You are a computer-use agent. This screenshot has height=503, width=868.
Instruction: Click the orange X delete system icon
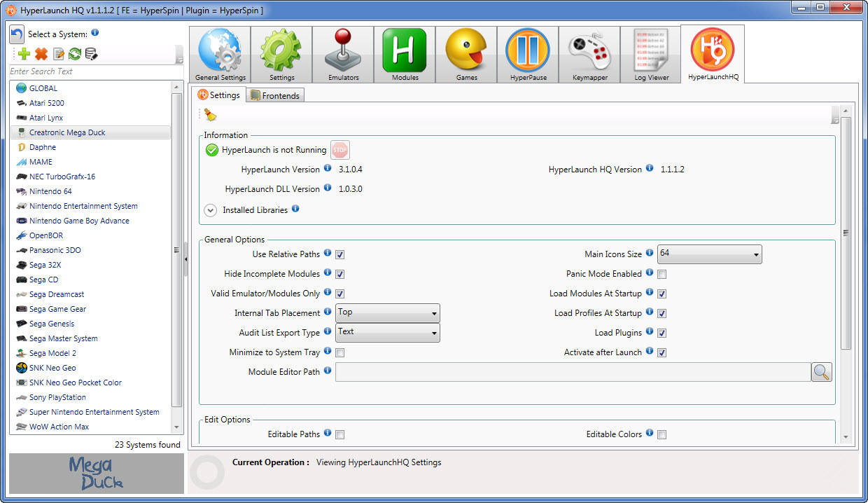41,54
